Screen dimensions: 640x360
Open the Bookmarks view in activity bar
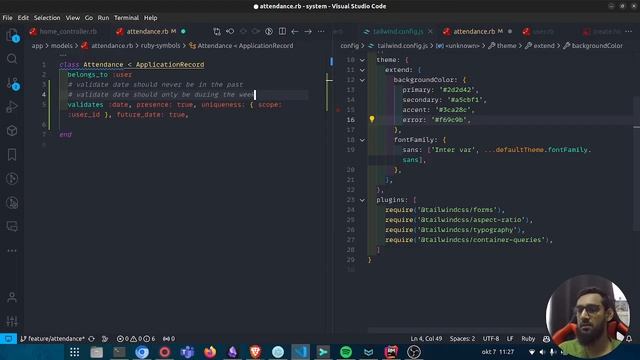click(x=12, y=155)
